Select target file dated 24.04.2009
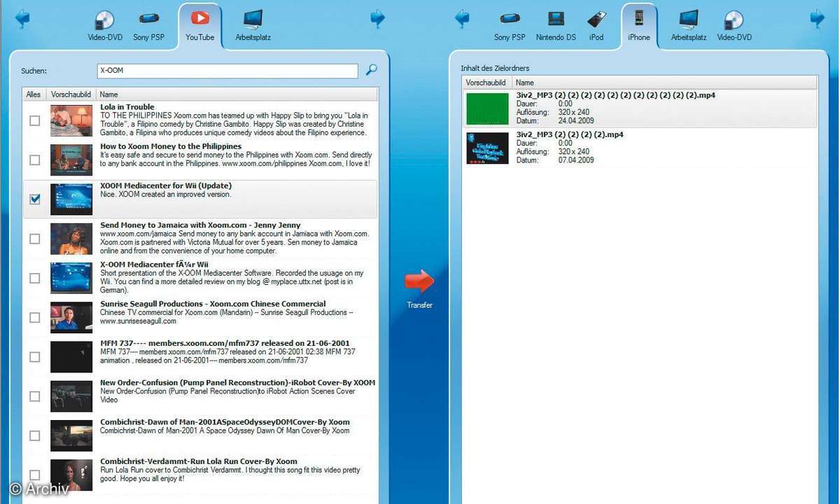Screen dimensions: 840x504 (639, 109)
